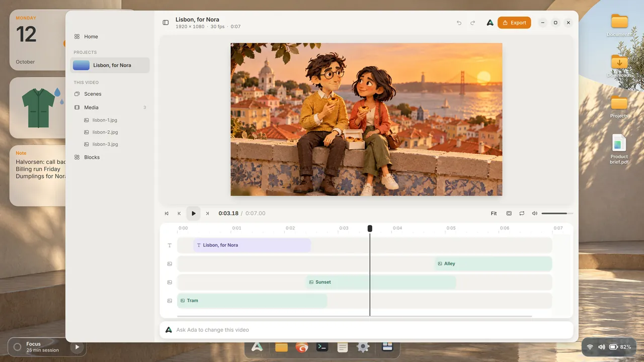Redo the last edit
This screenshot has height=362, width=644.
tap(472, 23)
